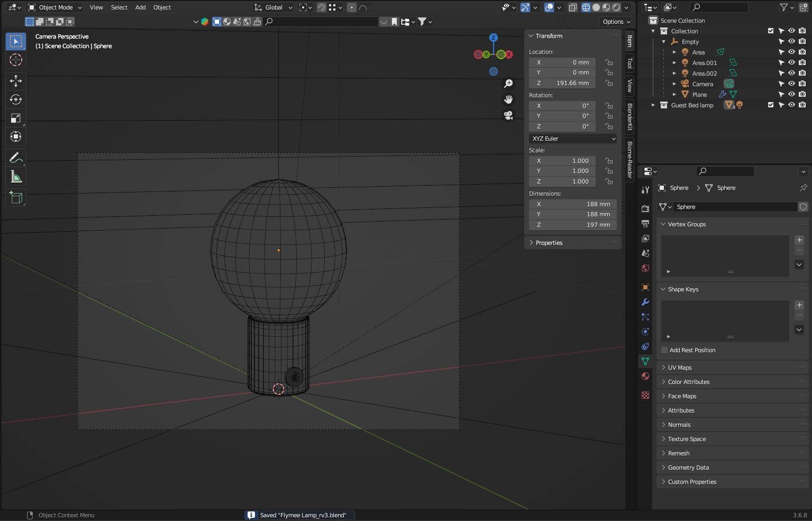This screenshot has width=812, height=521.
Task: Open the View menu
Action: click(x=96, y=7)
